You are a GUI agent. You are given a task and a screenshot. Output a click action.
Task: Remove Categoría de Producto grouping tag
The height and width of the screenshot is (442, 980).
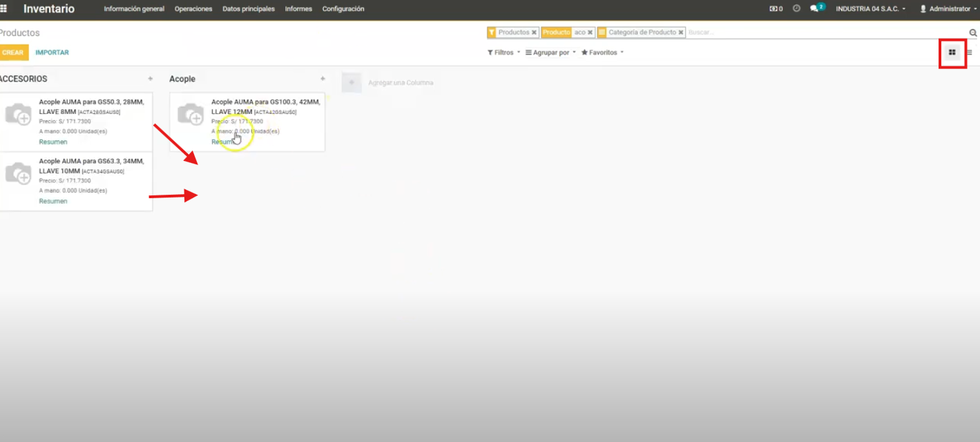tap(681, 32)
